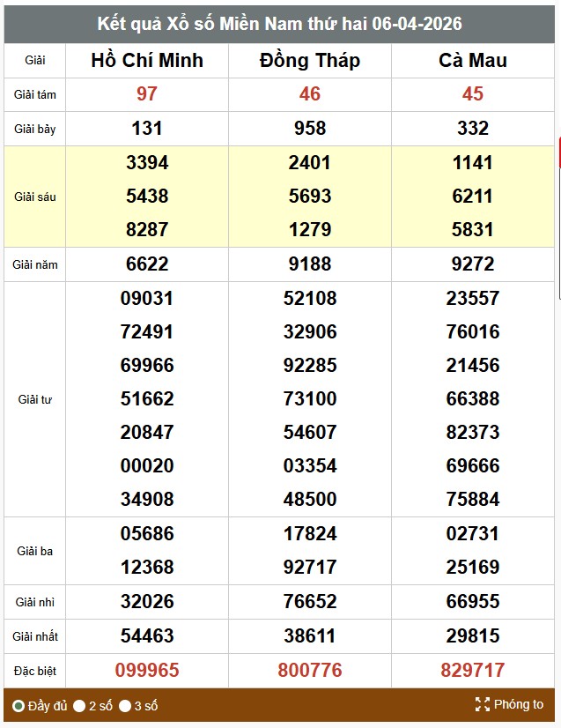Click the Giải tư row label
This screenshot has width=561, height=728.
[x=35, y=399]
